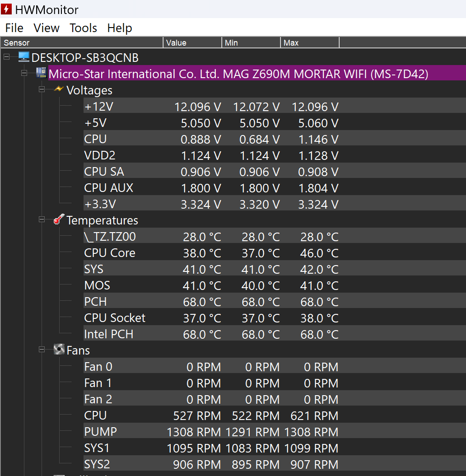The height and width of the screenshot is (476, 466).
Task: Click the 0.684 V min CPU voltage
Action: (x=260, y=140)
